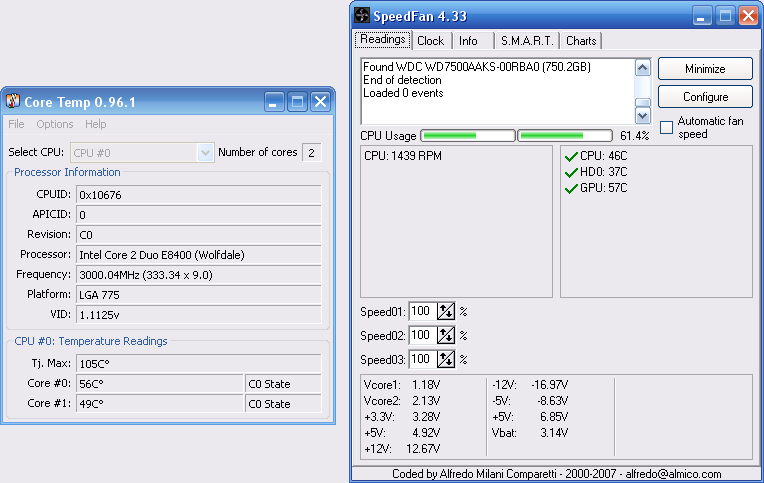The width and height of the screenshot is (764, 483).
Task: Click the green checkmark beside CPU temperature
Action: (x=571, y=156)
